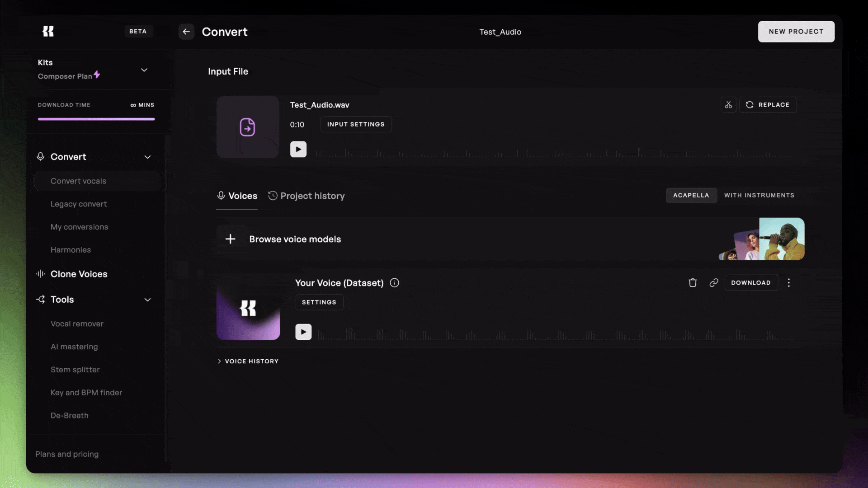This screenshot has height=488, width=868.
Task: Select the Acapella mode option
Action: click(x=691, y=195)
